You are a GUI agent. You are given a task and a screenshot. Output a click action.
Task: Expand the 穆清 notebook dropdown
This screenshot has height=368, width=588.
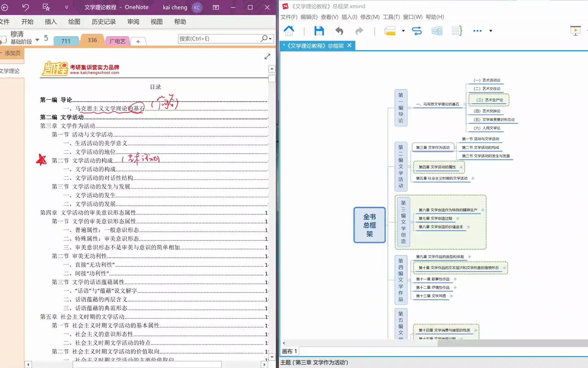(37, 40)
